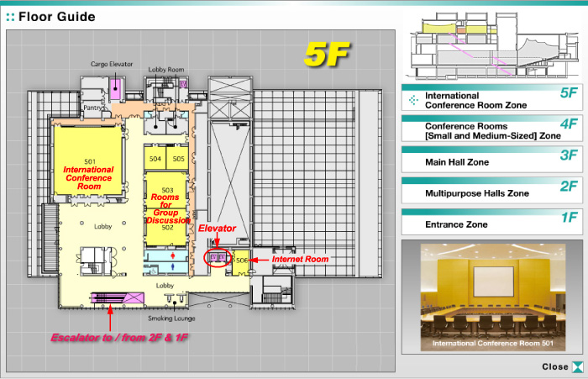The image size is (588, 379).
Task: Click the Close X icon
Action: [578, 367]
